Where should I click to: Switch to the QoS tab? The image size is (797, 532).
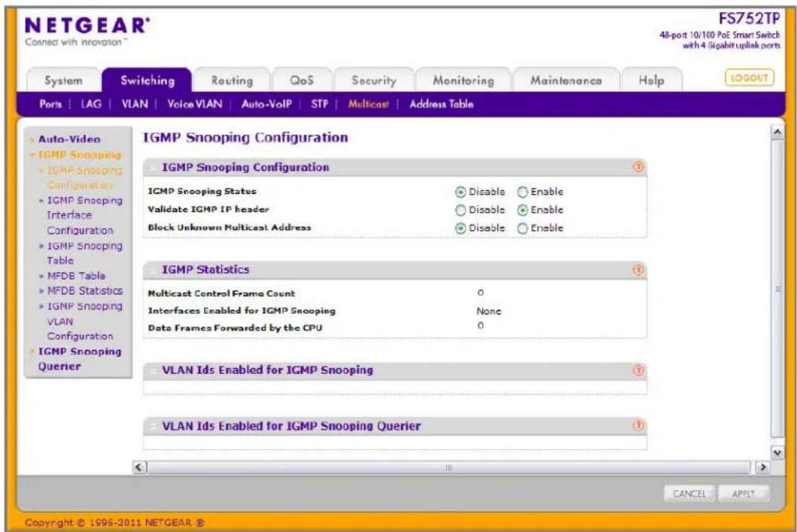pos(302,81)
